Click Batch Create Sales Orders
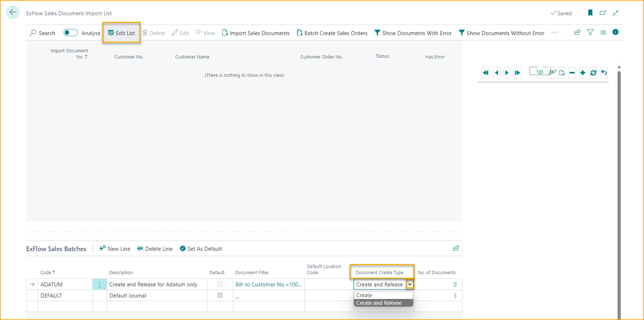Screen dimensions: 644x320 pyautogui.click(x=332, y=33)
